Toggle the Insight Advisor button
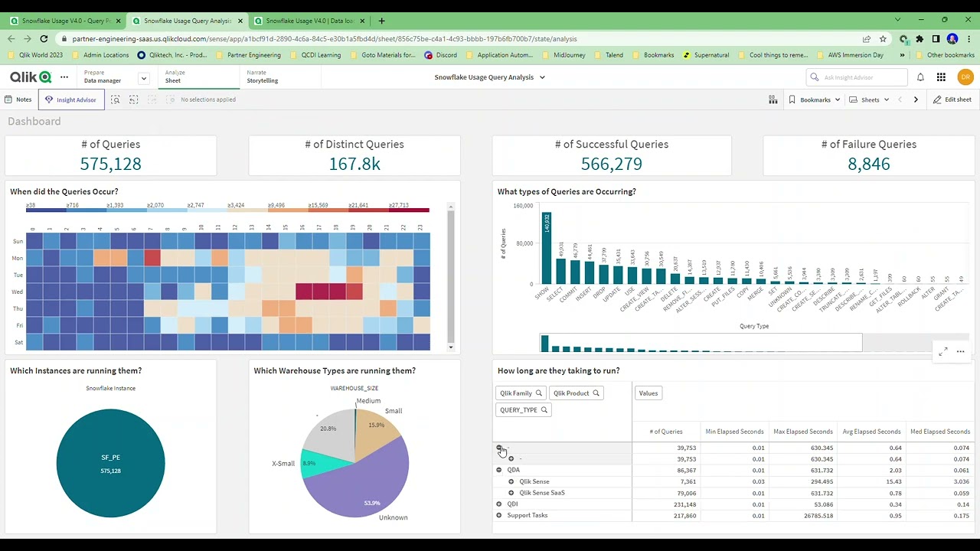Image resolution: width=980 pixels, height=551 pixels. pyautogui.click(x=71, y=99)
